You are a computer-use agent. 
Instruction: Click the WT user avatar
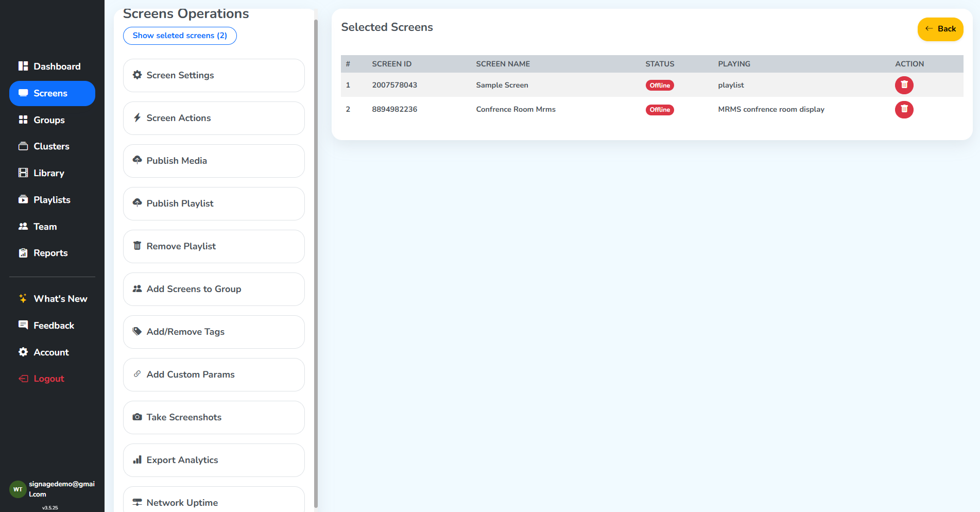[18, 489]
